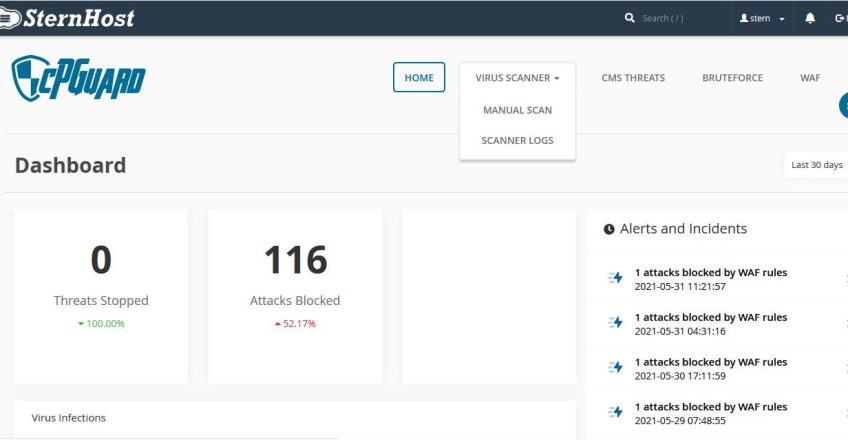848x440 pixels.
Task: Click the lightning icon for 17:11:59 alert
Action: click(616, 368)
